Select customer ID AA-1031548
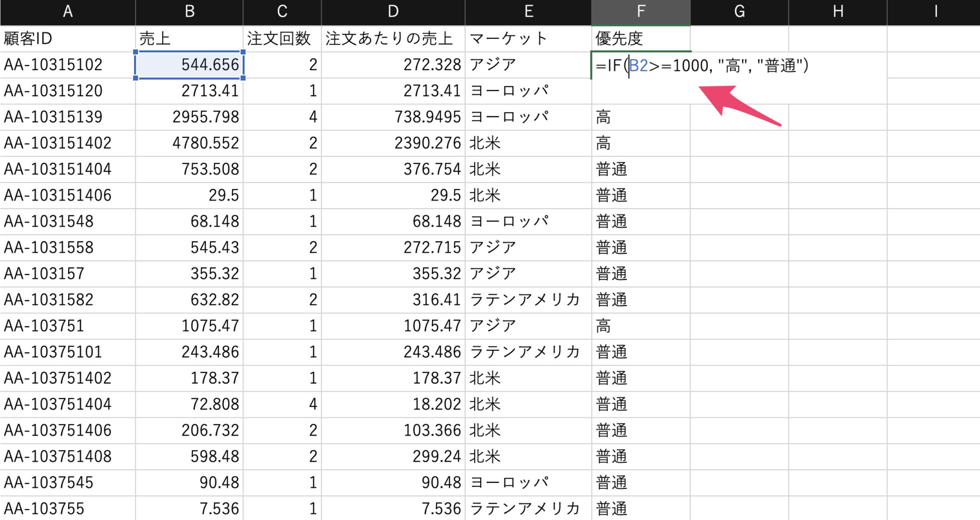 [x=68, y=221]
